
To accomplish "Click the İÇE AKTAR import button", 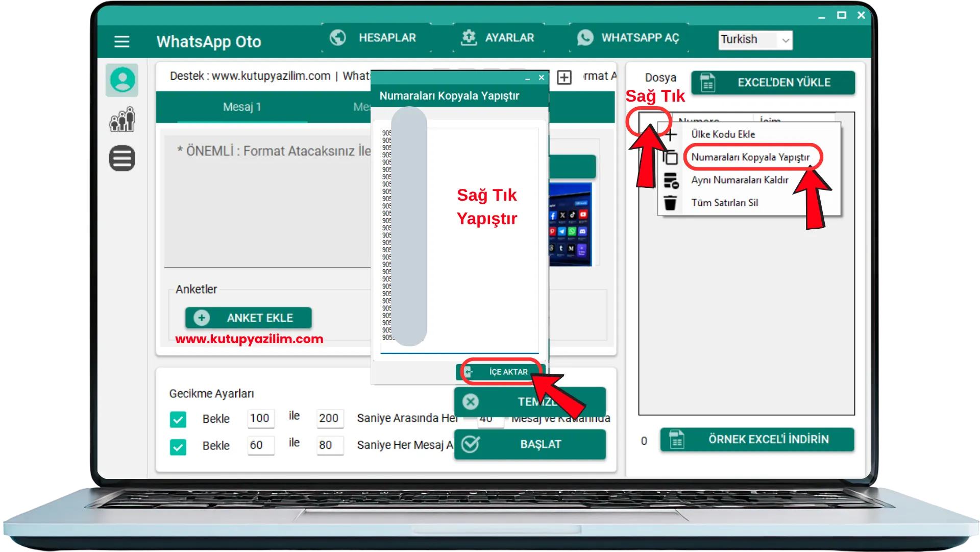I will (501, 372).
